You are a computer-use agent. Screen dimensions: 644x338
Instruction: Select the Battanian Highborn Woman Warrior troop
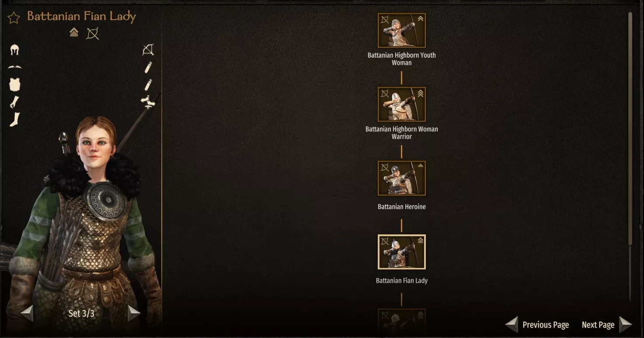point(401,105)
